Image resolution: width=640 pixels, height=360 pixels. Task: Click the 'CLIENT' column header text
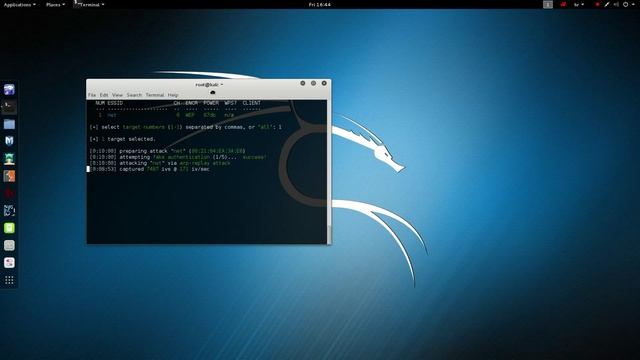[x=251, y=103]
